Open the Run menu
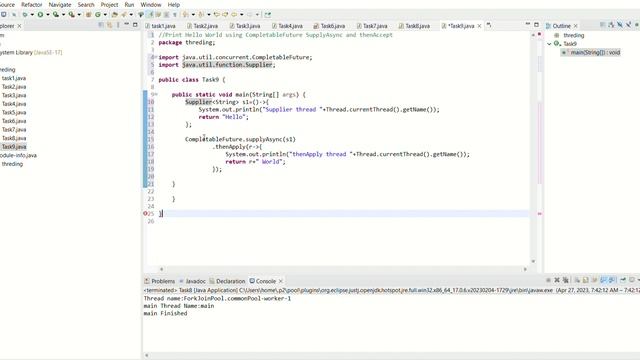640x360 pixels. point(129,4)
